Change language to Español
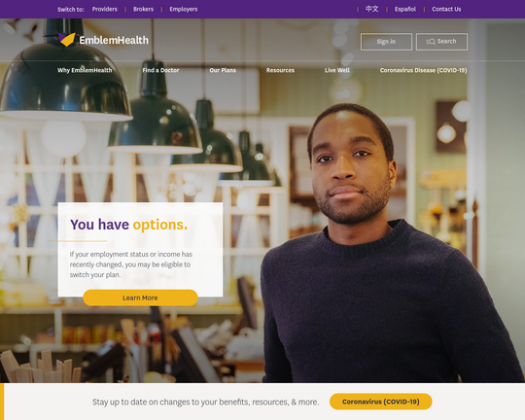The width and height of the screenshot is (525, 420). pos(405,9)
